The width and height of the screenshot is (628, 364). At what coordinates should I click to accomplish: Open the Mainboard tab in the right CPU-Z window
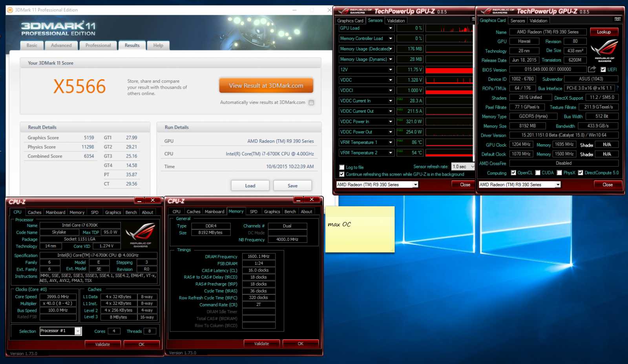[215, 211]
